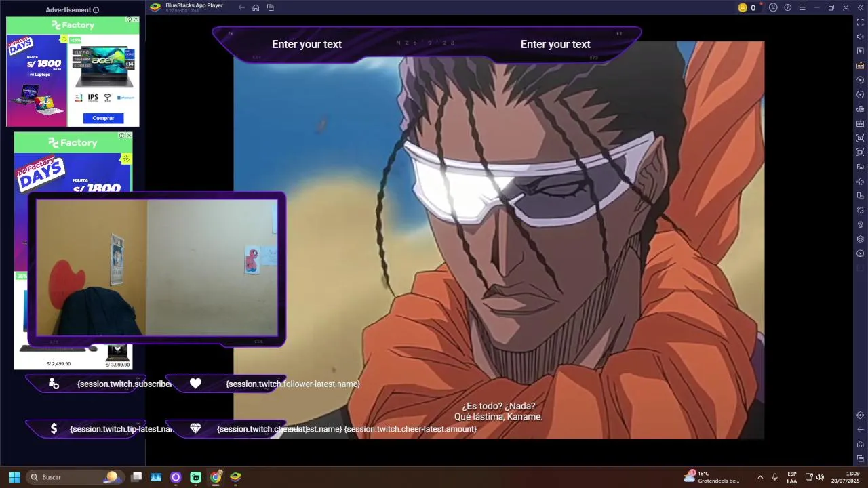Click Android home icon in bottom sidebar
The height and width of the screenshot is (488, 868).
coord(861,445)
